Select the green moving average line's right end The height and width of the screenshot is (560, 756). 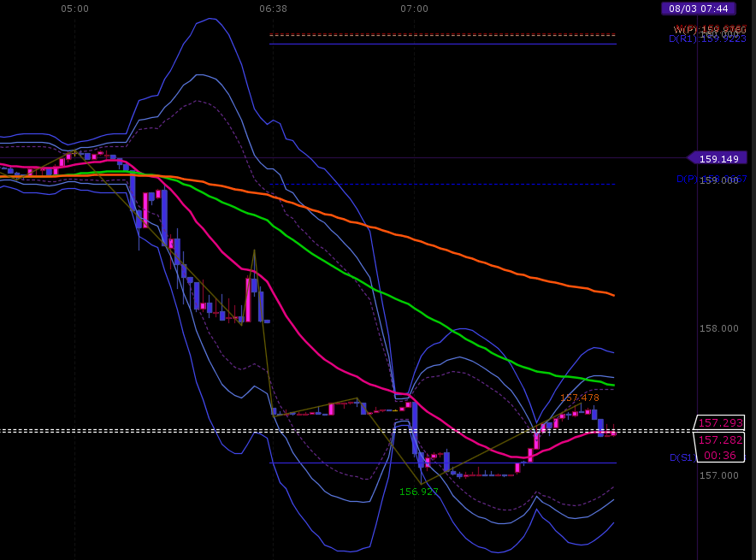tap(611, 385)
